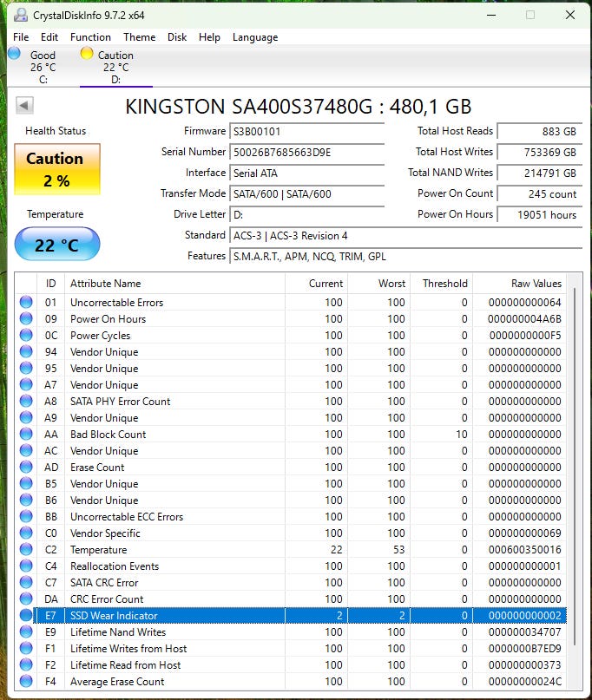The width and height of the screenshot is (592, 700).
Task: Select the Caution 22 °C D: disk tab
Action: (x=115, y=67)
